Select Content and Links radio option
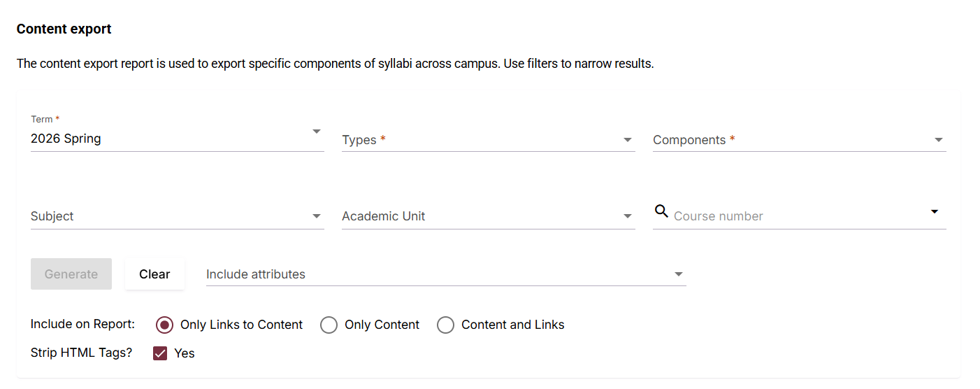Screen dimensions: 980x389 click(446, 325)
